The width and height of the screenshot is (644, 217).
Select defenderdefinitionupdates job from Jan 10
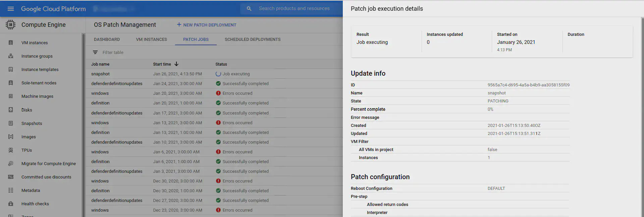117,142
